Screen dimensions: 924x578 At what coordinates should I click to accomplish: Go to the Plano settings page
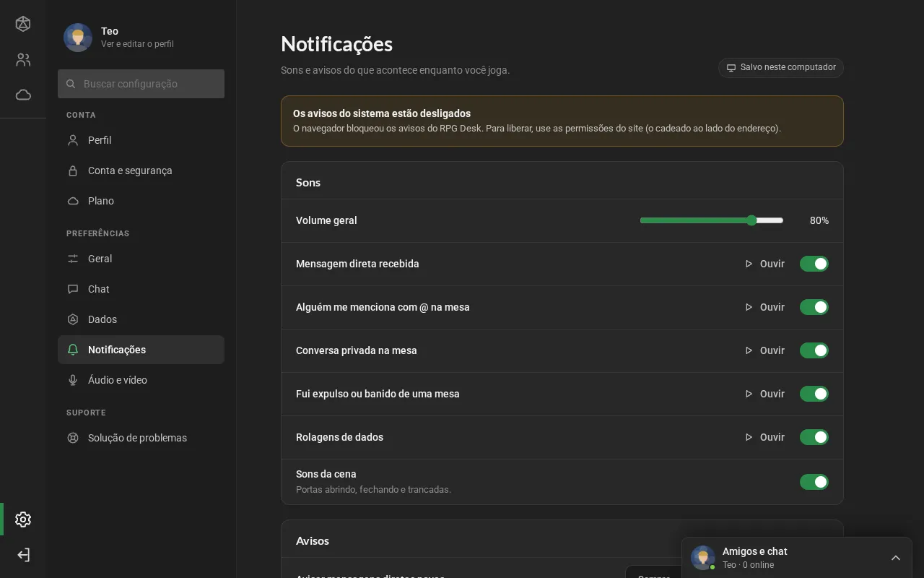(141, 201)
